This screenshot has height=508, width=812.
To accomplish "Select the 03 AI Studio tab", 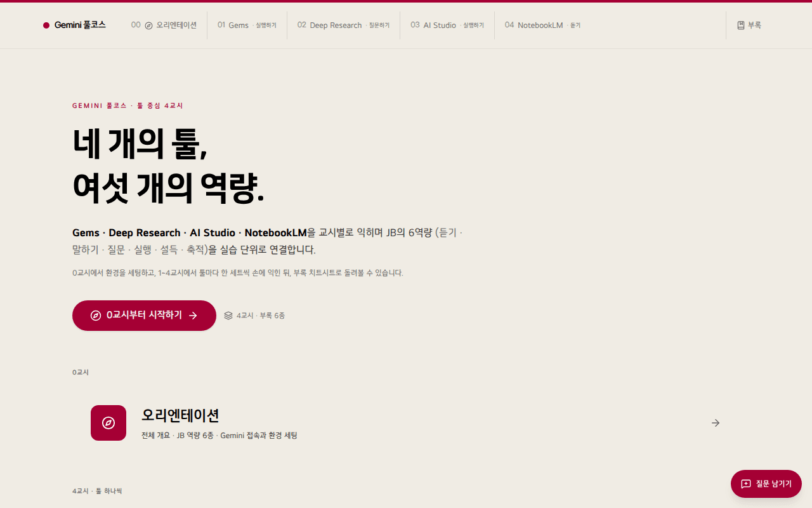I will [x=447, y=25].
